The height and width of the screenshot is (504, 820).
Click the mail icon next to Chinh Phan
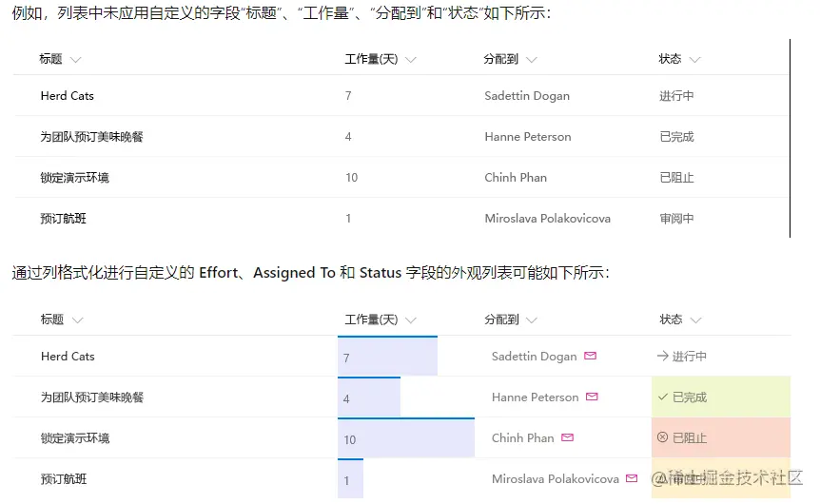[x=568, y=438]
